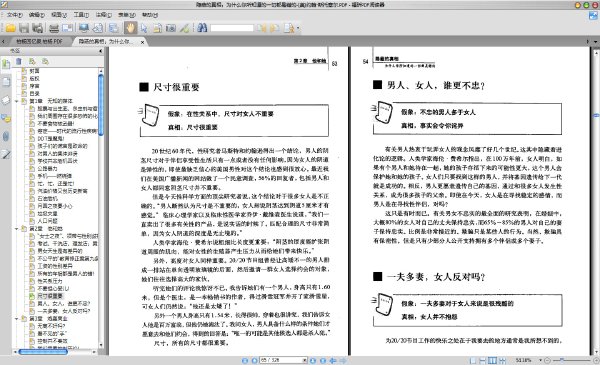
Task: Open the 封面 bookmark
Action: point(34,71)
